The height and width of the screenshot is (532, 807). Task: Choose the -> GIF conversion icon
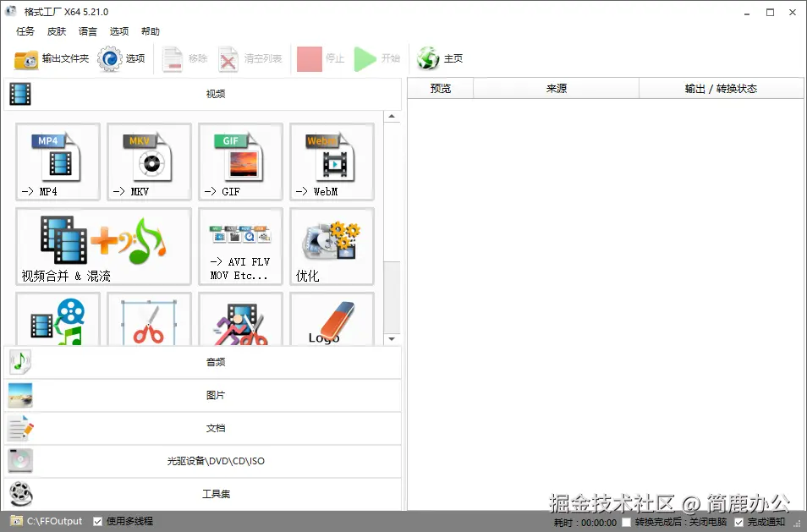tap(240, 162)
